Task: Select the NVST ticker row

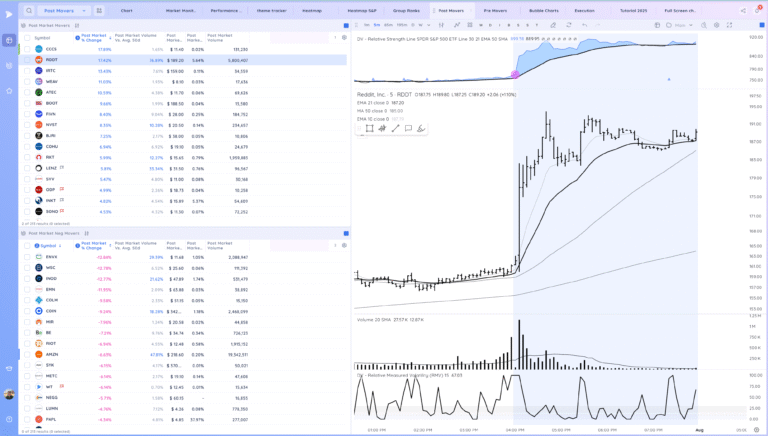Action: [183, 125]
